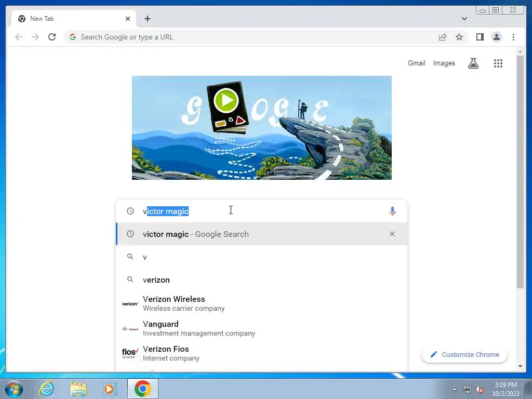Click the browser Forward arrow
532x399 pixels.
point(35,37)
